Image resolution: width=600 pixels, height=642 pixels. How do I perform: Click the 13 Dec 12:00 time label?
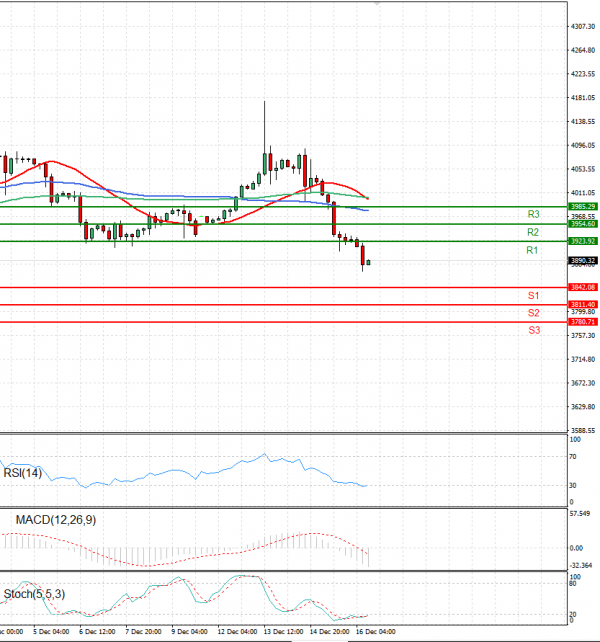pyautogui.click(x=283, y=632)
